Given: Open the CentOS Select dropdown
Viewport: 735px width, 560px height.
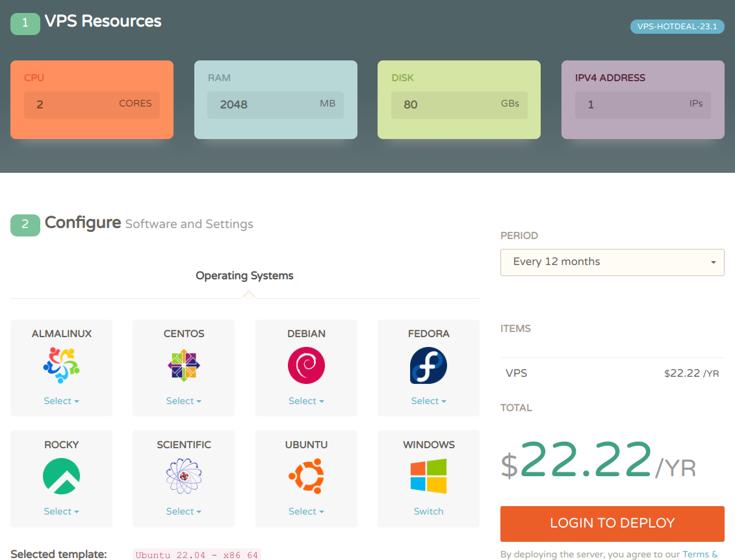Looking at the screenshot, I should point(184,401).
